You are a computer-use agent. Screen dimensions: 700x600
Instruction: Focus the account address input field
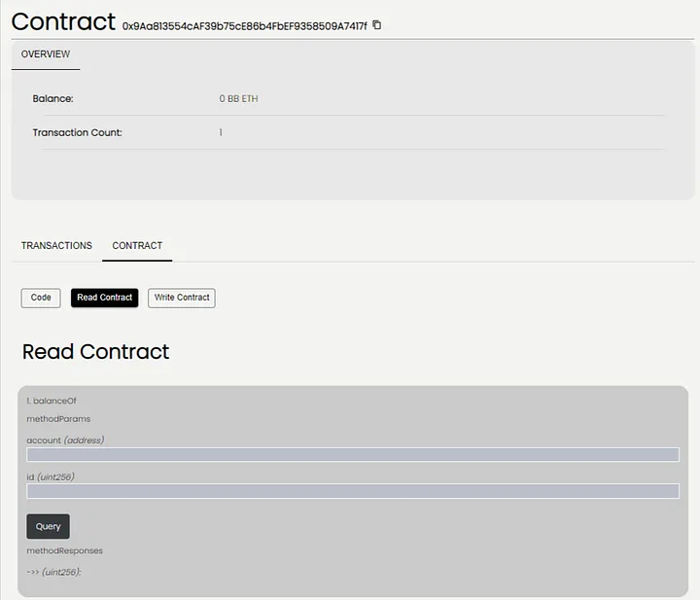point(352,455)
